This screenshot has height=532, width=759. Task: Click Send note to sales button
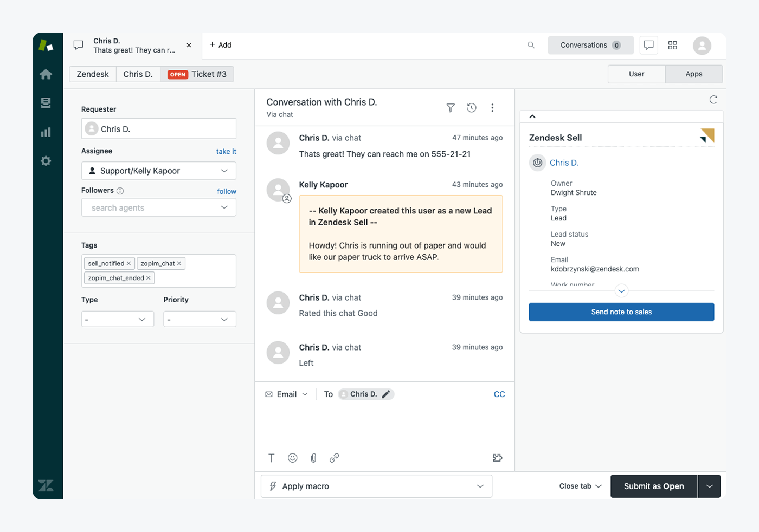[621, 312]
